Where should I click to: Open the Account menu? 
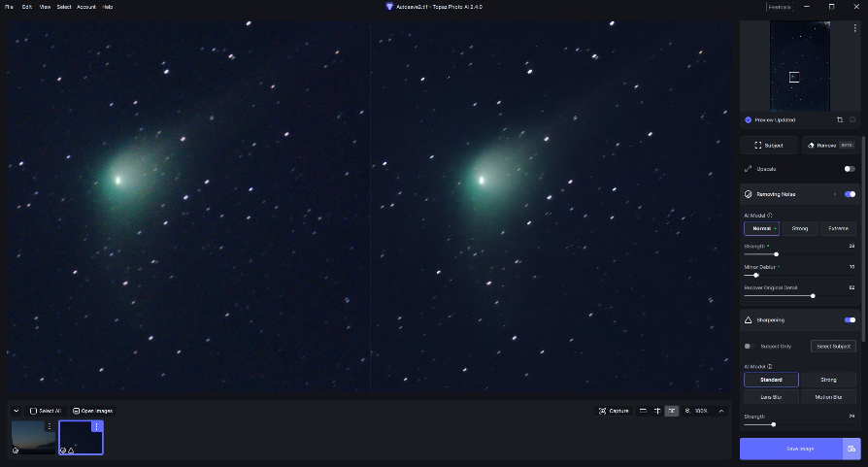pyautogui.click(x=86, y=6)
